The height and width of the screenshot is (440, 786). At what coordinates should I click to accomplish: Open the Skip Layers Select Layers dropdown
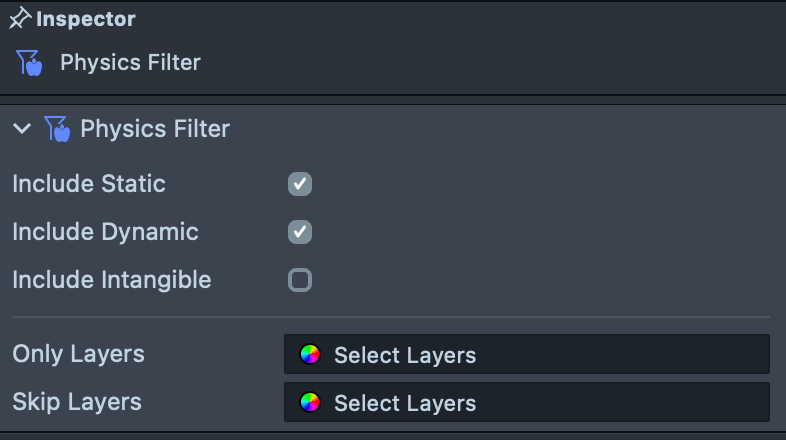click(x=526, y=402)
